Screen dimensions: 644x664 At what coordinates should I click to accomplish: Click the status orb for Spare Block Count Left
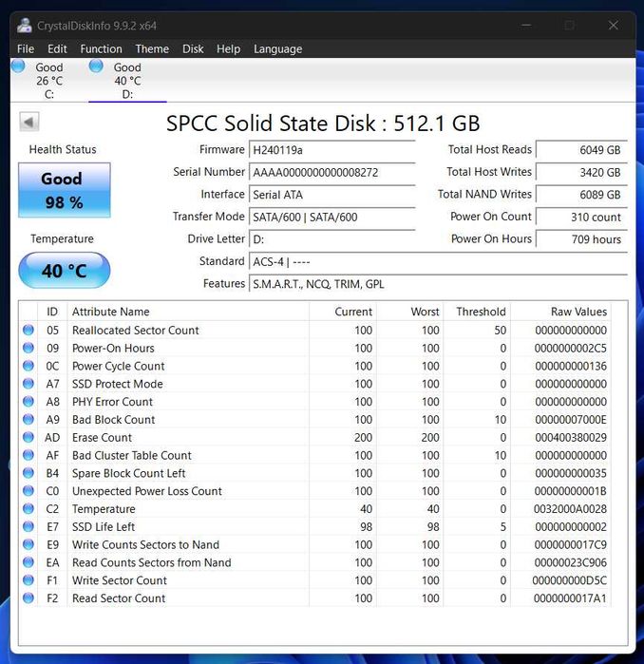click(28, 473)
